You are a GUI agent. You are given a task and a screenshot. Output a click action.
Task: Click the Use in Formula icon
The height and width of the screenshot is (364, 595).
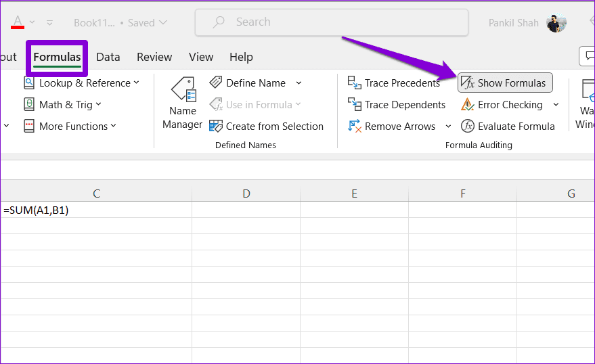click(216, 104)
